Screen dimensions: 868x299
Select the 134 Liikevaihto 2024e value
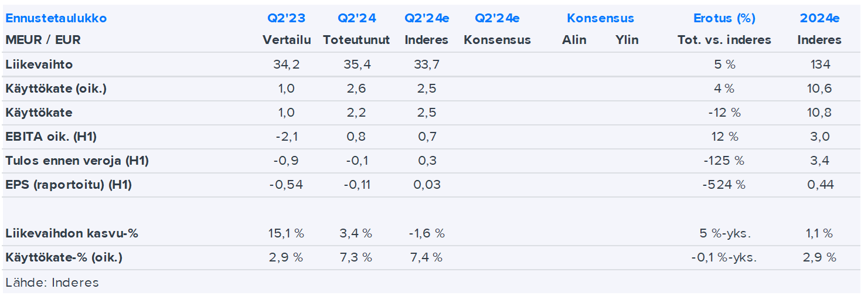point(819,64)
